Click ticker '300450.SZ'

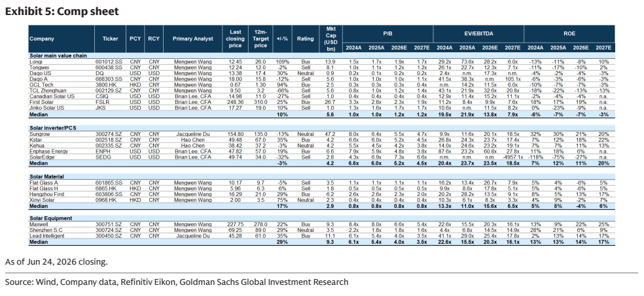click(110, 236)
